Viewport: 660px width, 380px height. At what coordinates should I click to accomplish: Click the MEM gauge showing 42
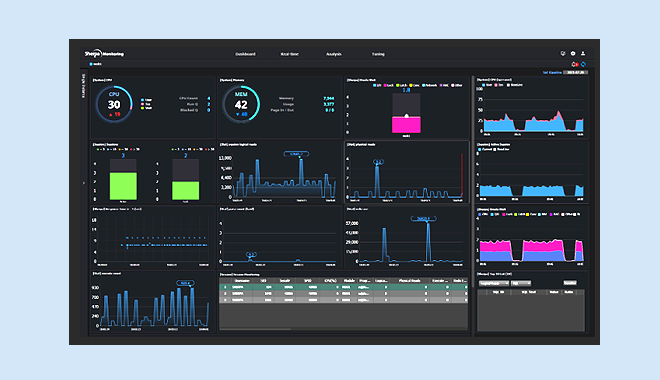(x=241, y=104)
